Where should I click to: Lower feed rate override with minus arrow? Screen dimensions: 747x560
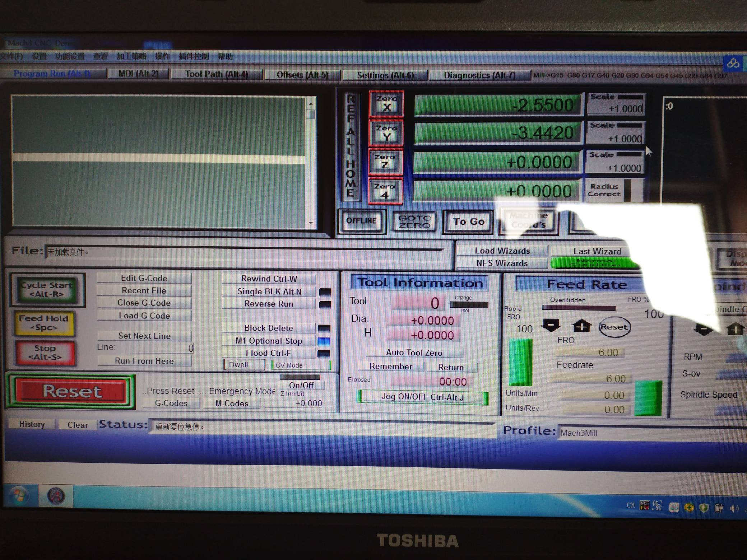point(551,325)
